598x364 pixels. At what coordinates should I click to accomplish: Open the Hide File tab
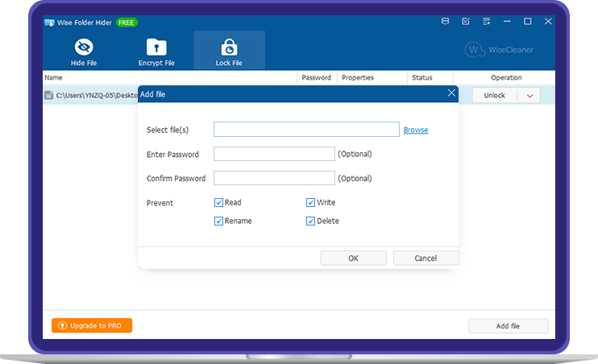coord(84,52)
